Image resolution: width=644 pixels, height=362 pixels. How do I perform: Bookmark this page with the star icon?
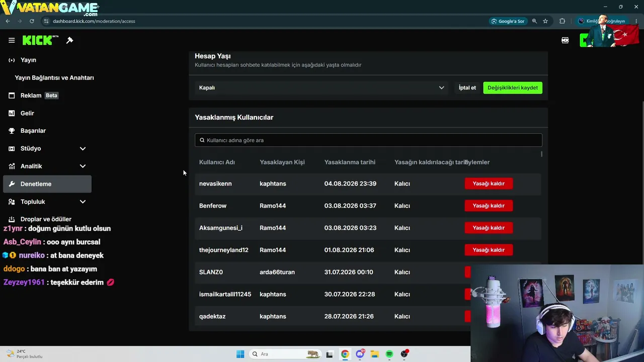tap(545, 21)
